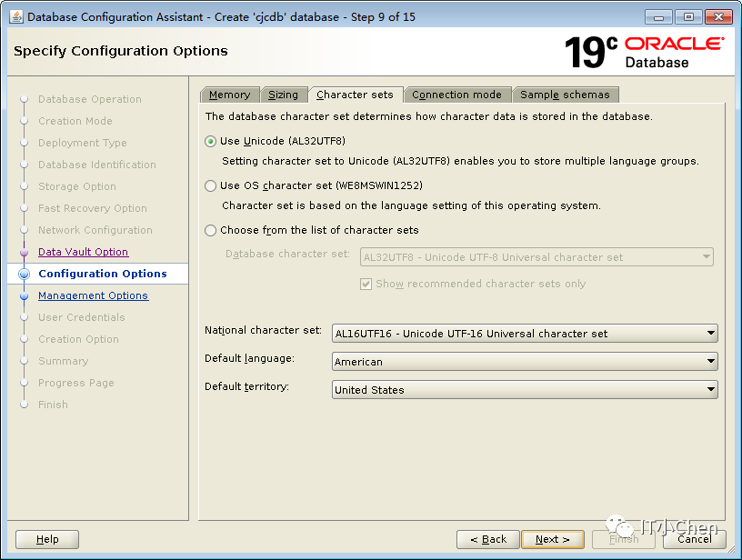Viewport: 742px width, 560px height.
Task: Click the 'National character set:' label
Action: 263,330
